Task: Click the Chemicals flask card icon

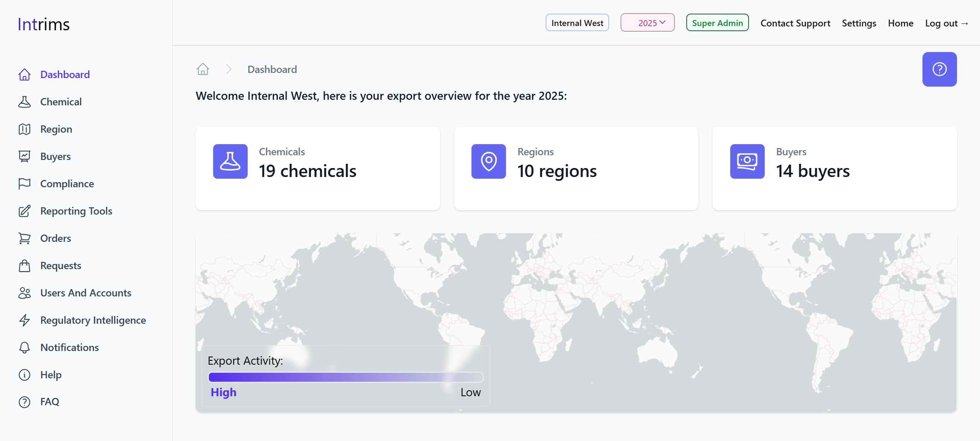Action: point(230,161)
